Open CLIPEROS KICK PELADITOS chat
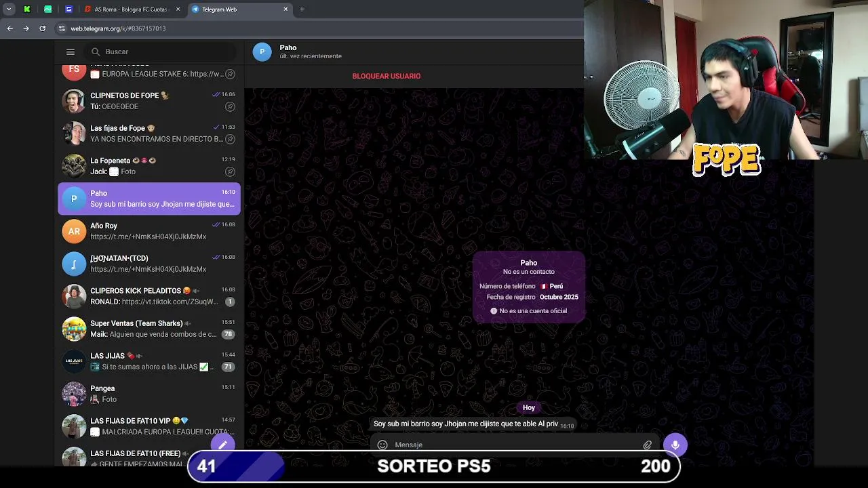This screenshot has height=488, width=868. (x=149, y=296)
